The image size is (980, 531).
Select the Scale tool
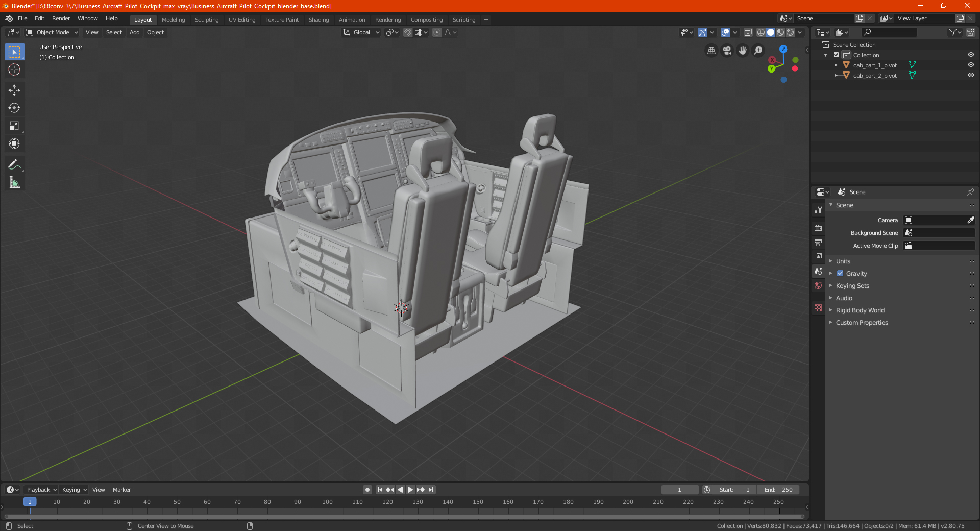[14, 126]
